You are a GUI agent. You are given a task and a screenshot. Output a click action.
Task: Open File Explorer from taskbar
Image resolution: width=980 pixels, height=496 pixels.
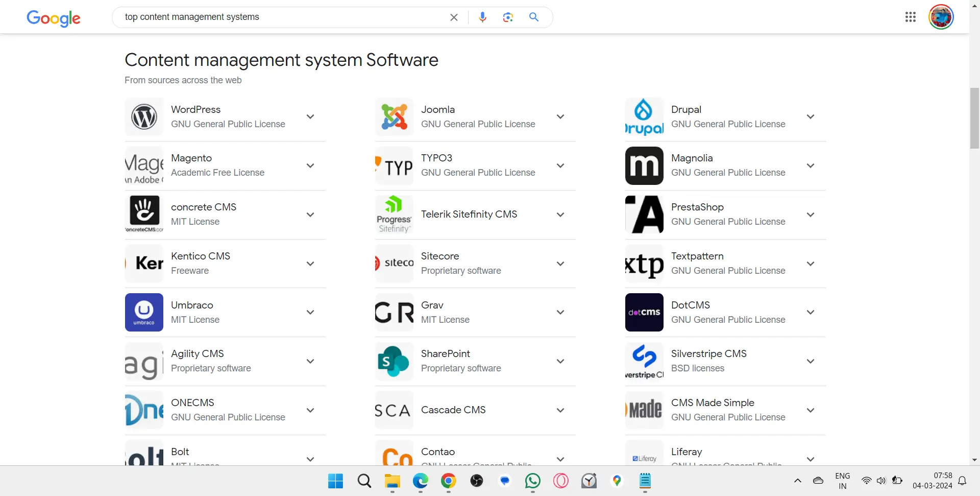pyautogui.click(x=392, y=481)
